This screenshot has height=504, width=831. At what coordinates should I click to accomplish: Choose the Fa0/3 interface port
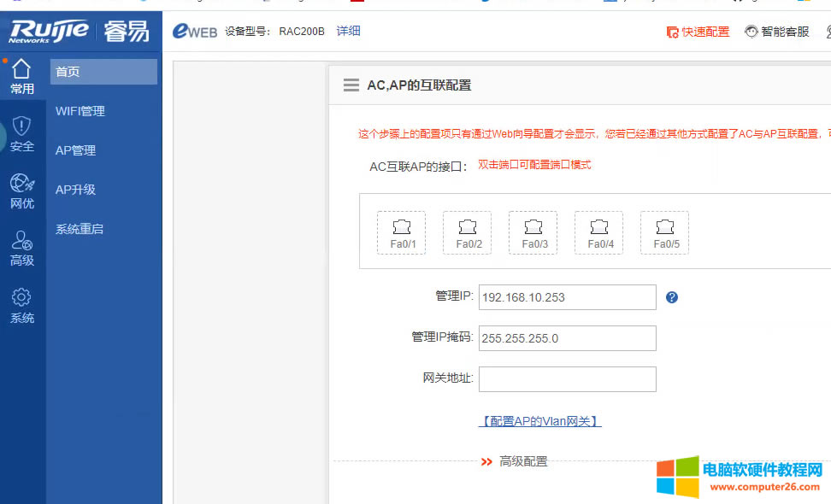(x=533, y=232)
